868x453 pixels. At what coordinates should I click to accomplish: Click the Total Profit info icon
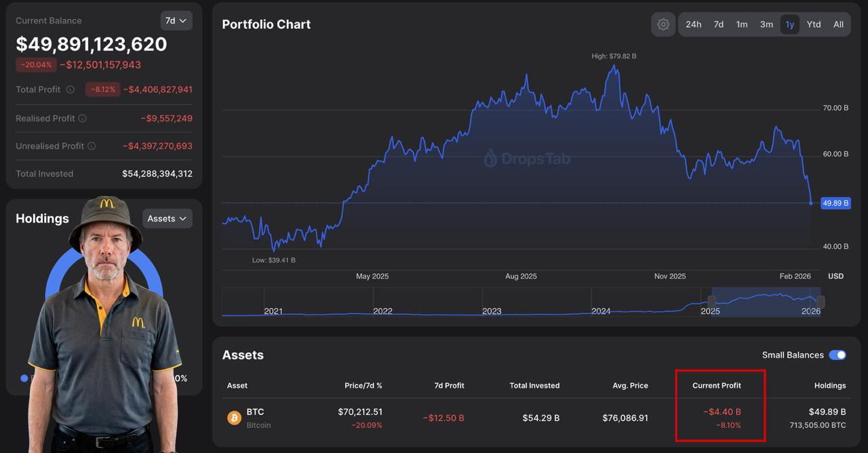(x=68, y=90)
